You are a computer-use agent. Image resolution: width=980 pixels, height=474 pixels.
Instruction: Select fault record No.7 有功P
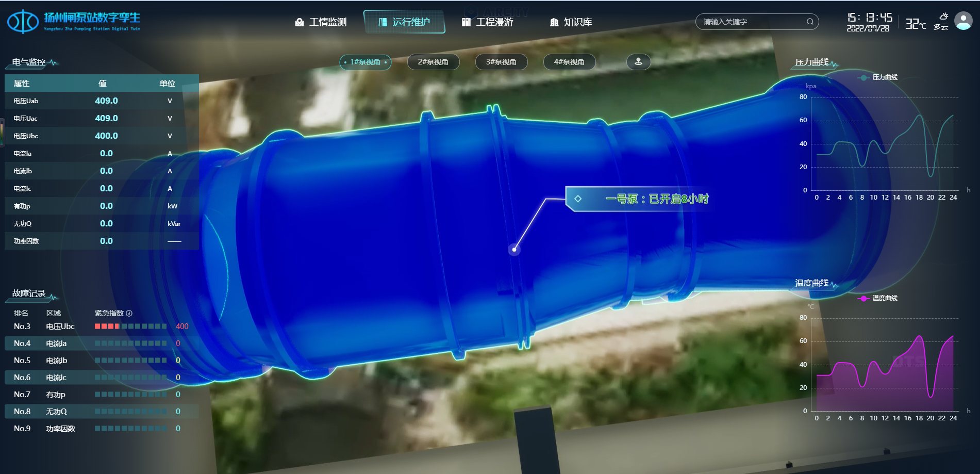point(102,395)
